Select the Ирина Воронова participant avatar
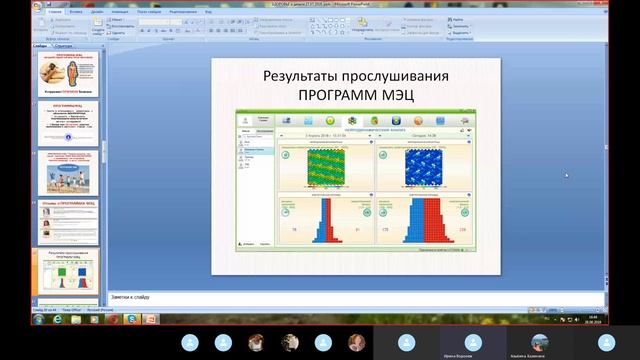This screenshot has width=640, height=360. 473,342
